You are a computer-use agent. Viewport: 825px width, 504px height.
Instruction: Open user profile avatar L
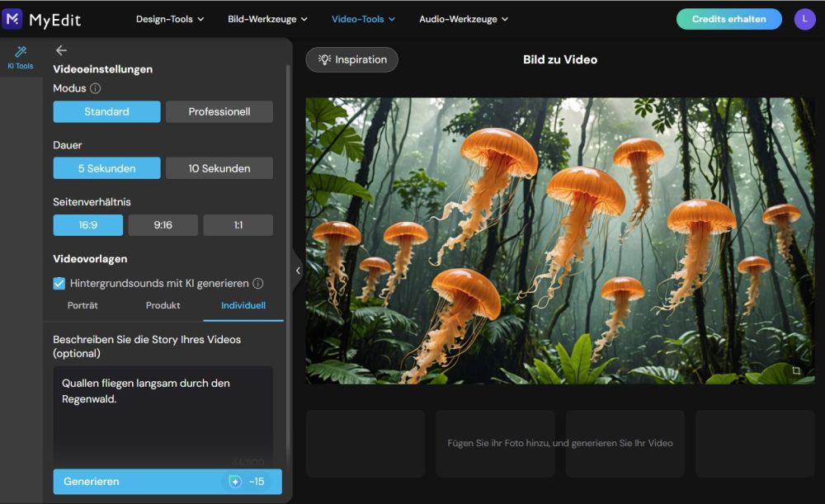(x=804, y=19)
